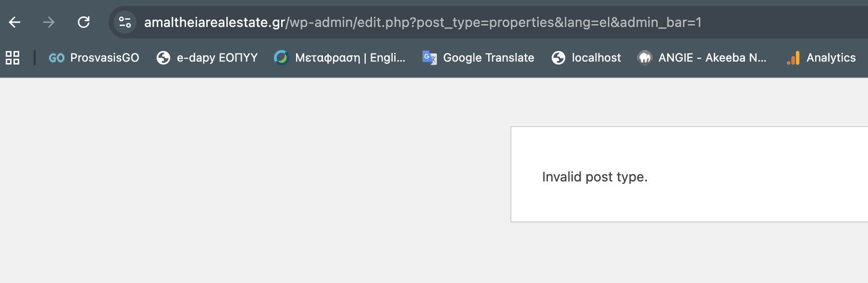Viewport: 868px width, 283px height.
Task: Click the e-dapy ΕΟΠΥΥ globe icon
Action: click(x=163, y=58)
